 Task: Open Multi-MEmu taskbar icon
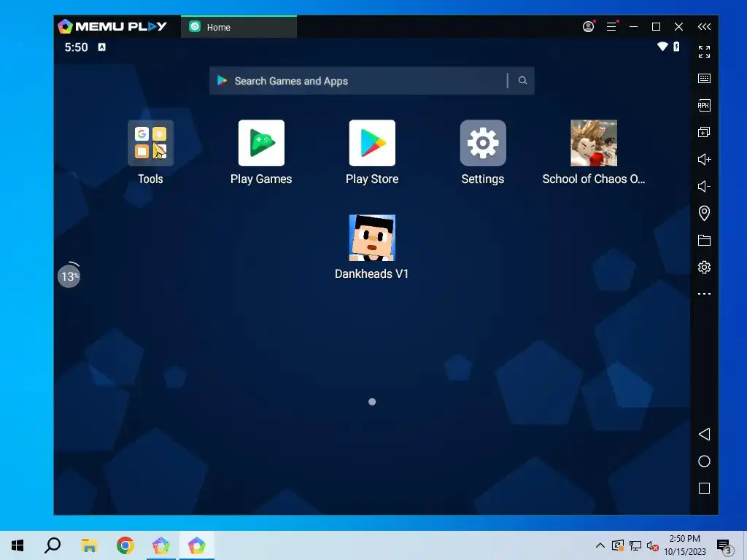click(161, 545)
